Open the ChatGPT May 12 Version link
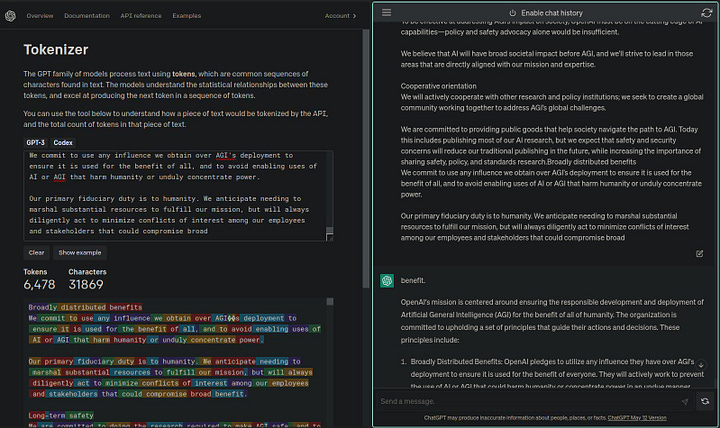This screenshot has height=428, width=720. click(x=637, y=418)
